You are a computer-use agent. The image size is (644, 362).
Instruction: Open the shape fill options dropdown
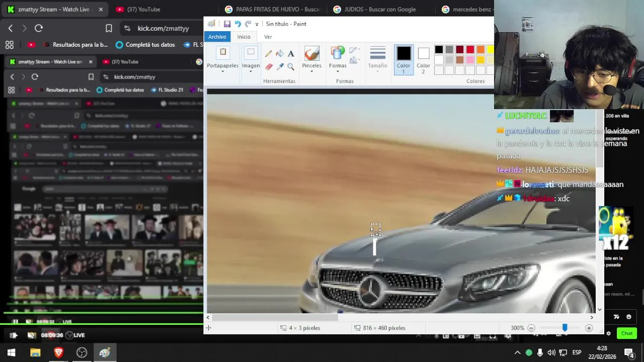(x=354, y=60)
